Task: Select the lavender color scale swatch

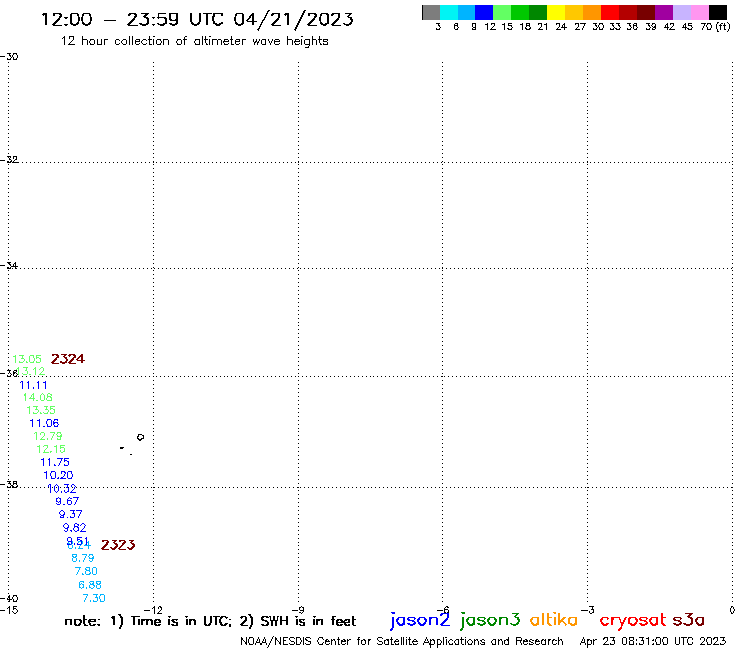Action: coord(681,12)
